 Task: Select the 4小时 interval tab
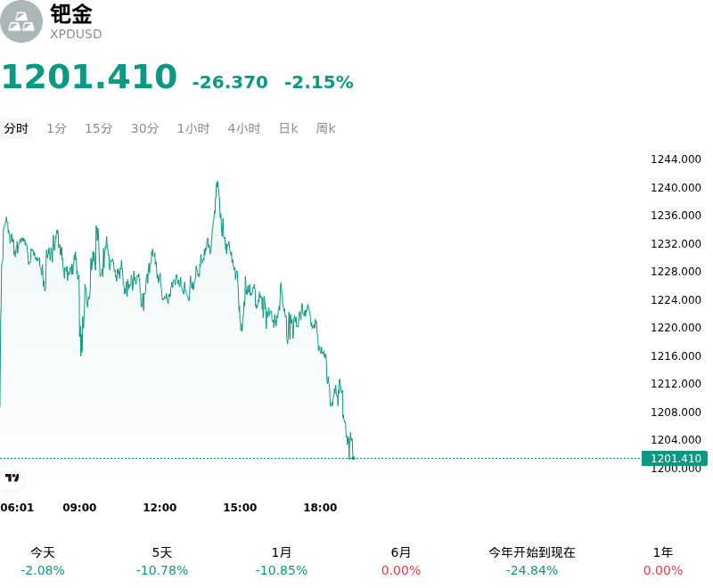(x=244, y=128)
